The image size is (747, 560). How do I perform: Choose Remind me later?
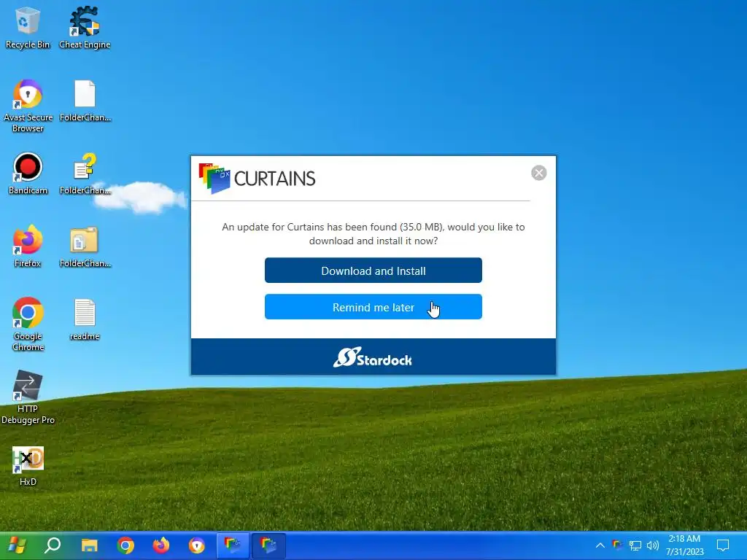373,307
